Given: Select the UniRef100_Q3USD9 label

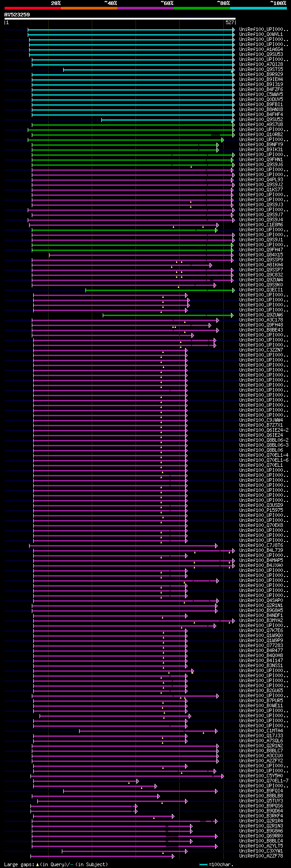Looking at the screenshot, I should 261,505.
